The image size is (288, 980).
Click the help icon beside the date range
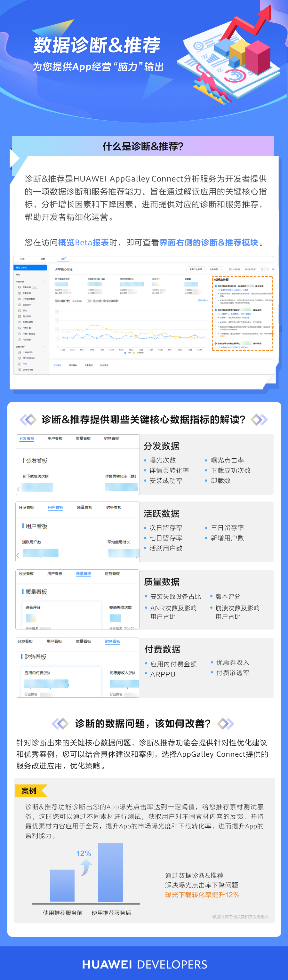268,269
